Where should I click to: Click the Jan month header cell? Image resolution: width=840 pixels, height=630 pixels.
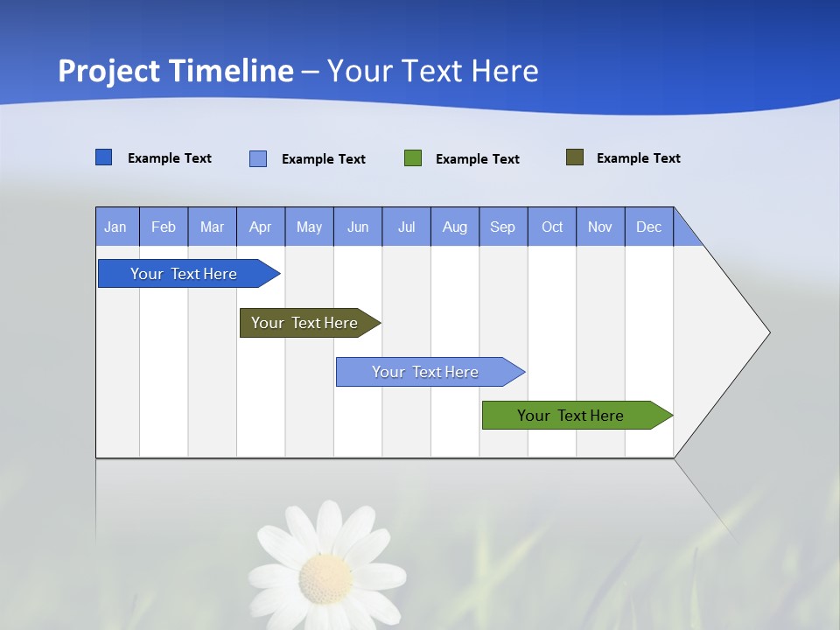point(115,227)
